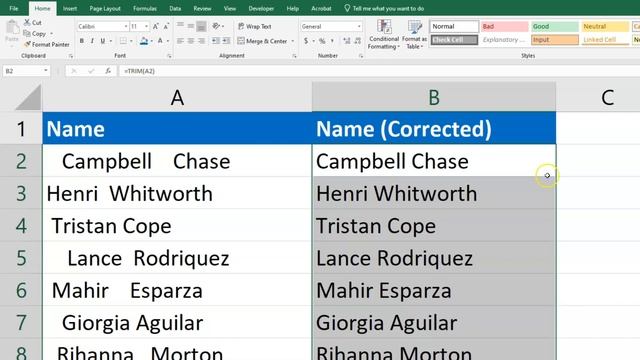Switch to the Page Layout tab
Viewport: 640px width, 360px height.
pyautogui.click(x=105, y=8)
